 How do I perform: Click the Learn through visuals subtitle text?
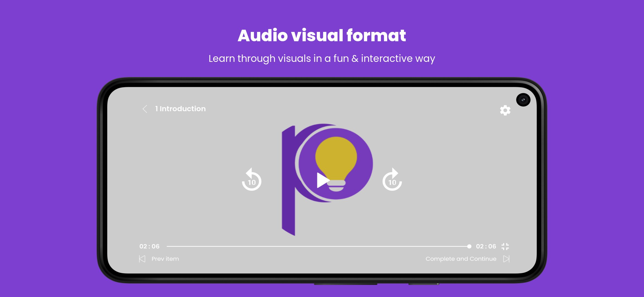322,59
